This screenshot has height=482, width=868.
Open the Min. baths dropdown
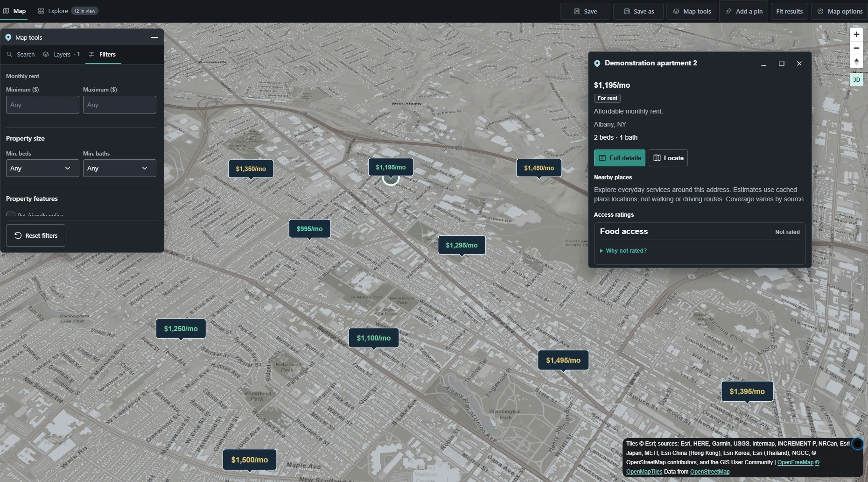coord(119,168)
